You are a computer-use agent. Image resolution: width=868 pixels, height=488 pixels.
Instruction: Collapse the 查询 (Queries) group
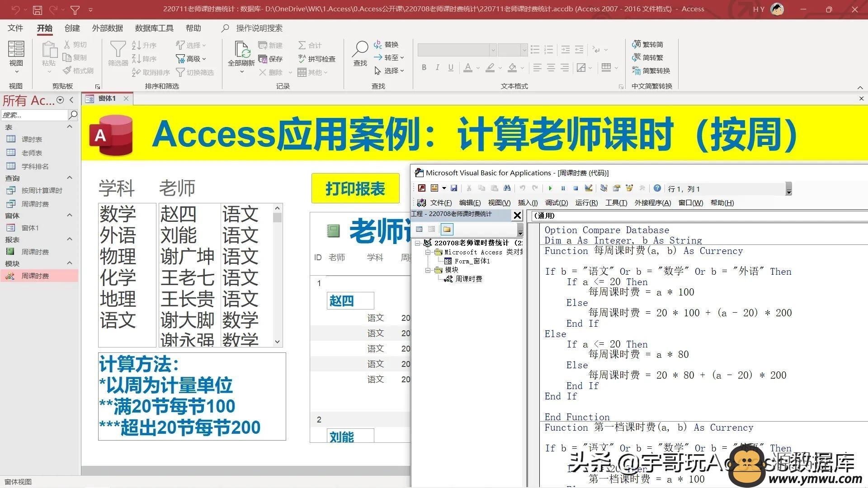[70, 178]
